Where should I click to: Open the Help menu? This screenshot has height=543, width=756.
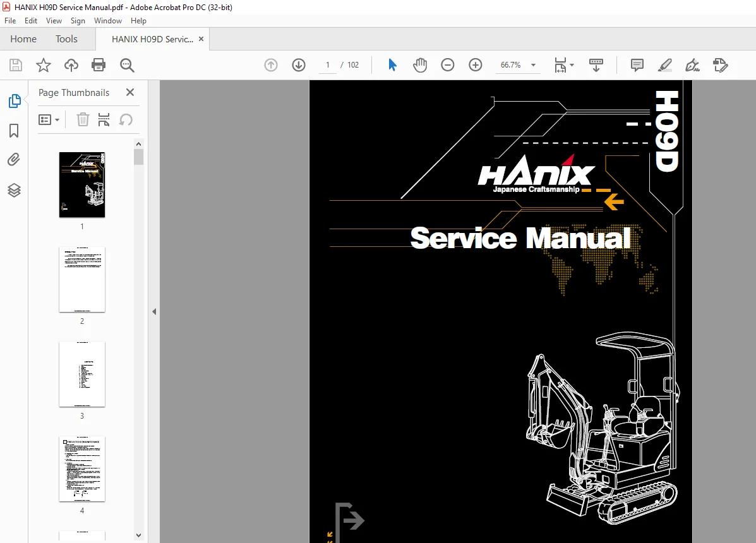138,21
